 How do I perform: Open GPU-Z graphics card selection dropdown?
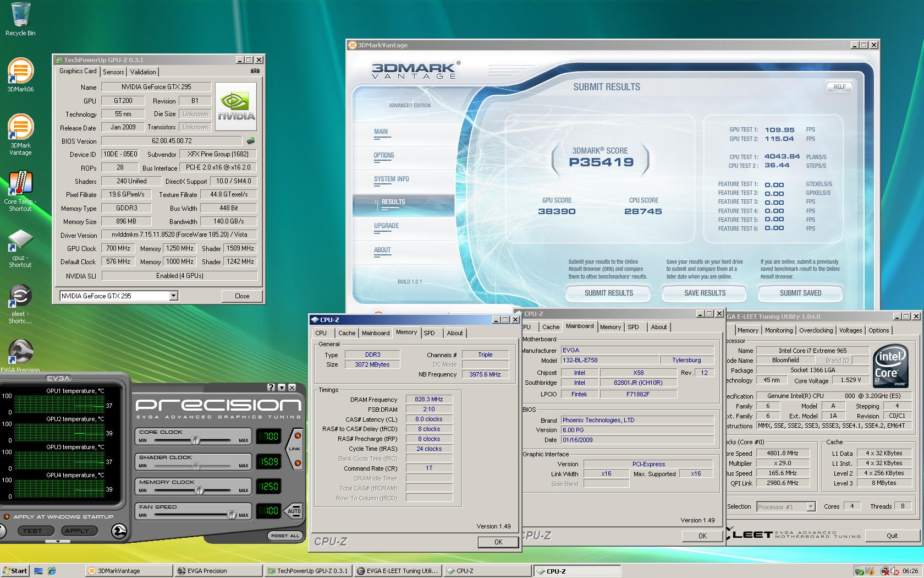pos(174,296)
